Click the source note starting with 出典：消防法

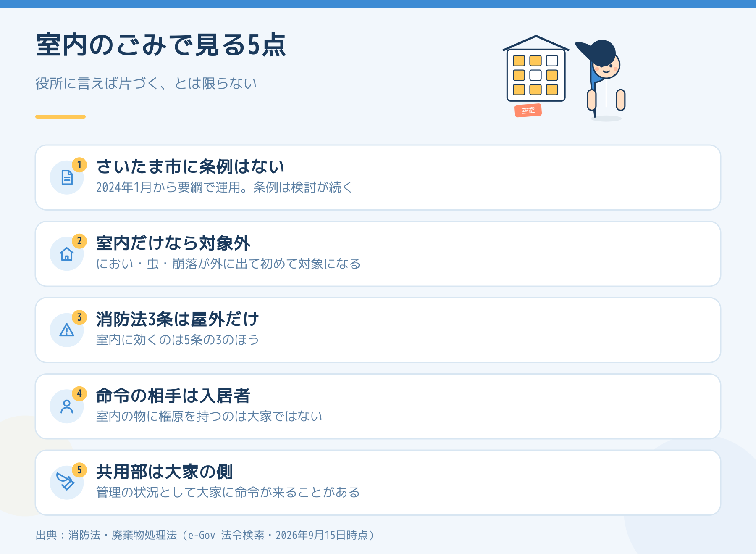click(205, 535)
